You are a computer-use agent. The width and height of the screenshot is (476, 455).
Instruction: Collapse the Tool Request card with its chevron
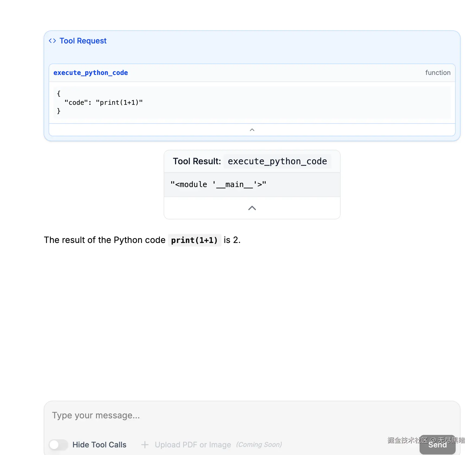coord(252,130)
